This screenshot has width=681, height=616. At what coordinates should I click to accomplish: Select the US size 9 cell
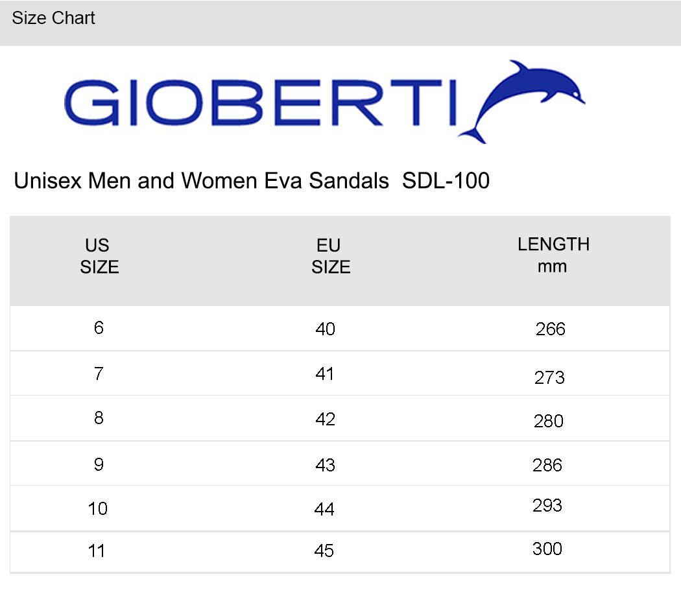pos(99,465)
